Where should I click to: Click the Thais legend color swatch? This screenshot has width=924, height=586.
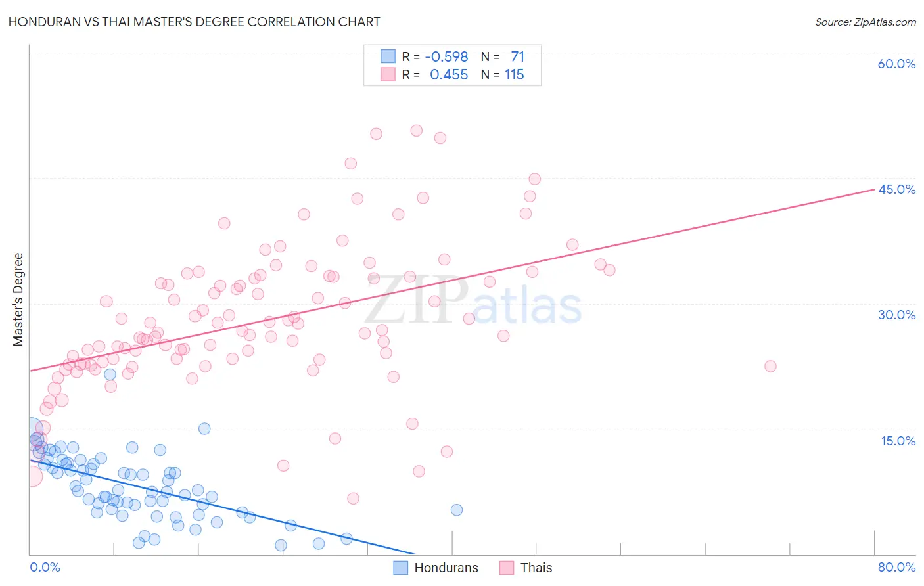click(506, 568)
